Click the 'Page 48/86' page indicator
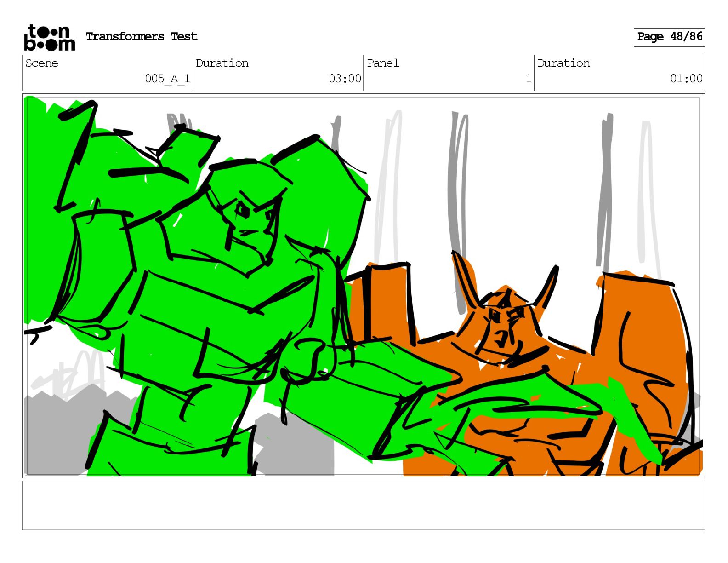Image resolution: width=728 pixels, height=563 pixels. [669, 37]
